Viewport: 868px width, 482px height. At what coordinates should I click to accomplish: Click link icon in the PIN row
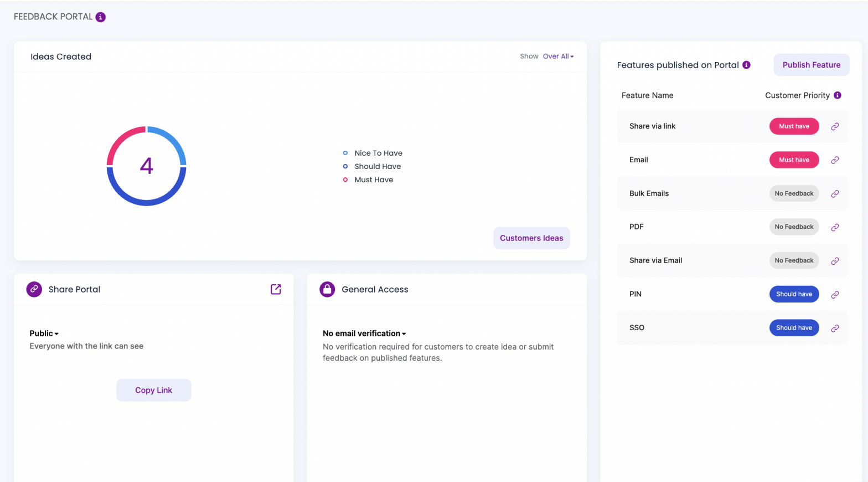pyautogui.click(x=835, y=295)
